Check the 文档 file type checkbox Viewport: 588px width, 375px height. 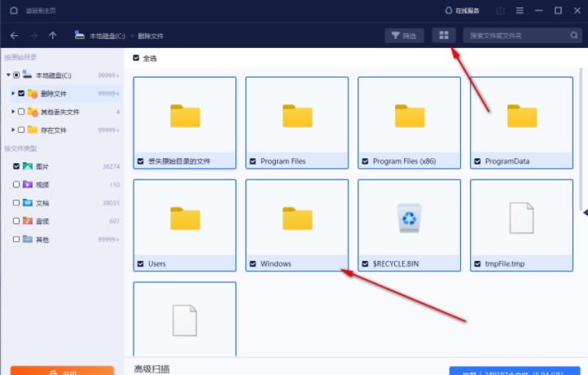tap(16, 203)
